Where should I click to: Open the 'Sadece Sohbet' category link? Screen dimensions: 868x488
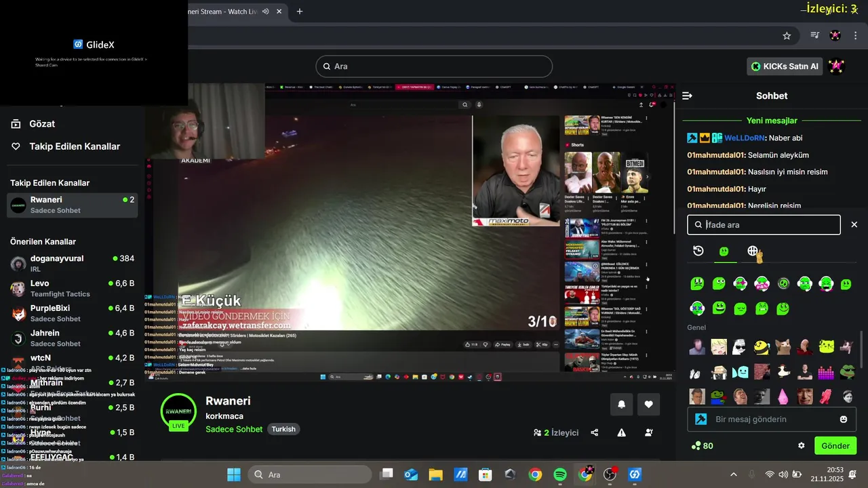coord(234,429)
